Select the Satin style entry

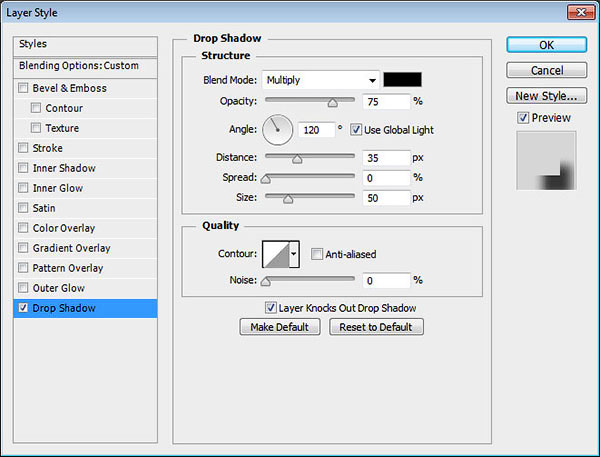click(85, 208)
